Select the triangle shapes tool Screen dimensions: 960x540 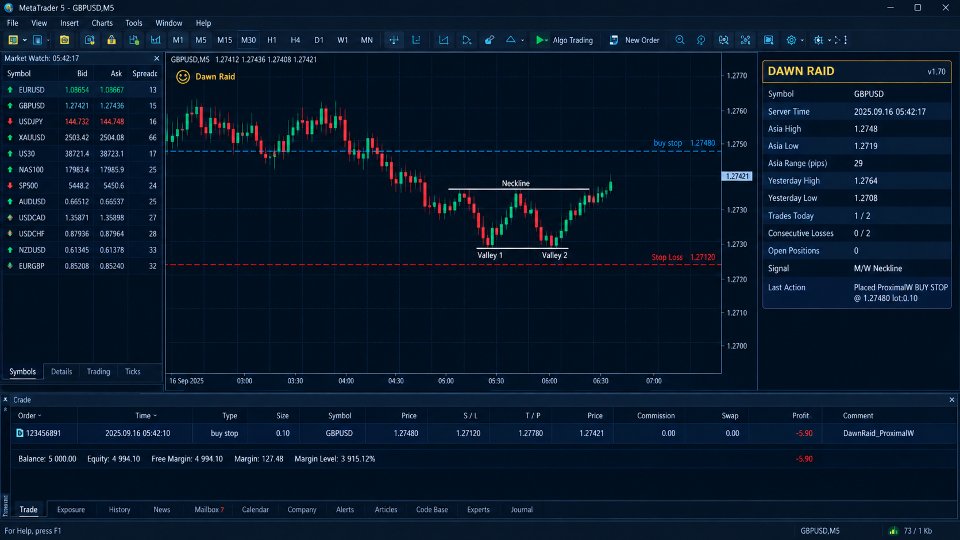pyautogui.click(x=511, y=40)
